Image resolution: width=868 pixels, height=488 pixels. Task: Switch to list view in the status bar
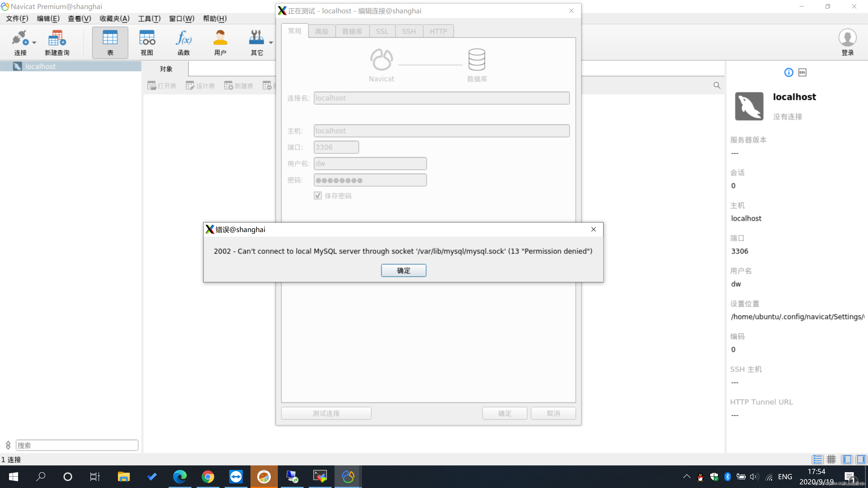tap(817, 459)
